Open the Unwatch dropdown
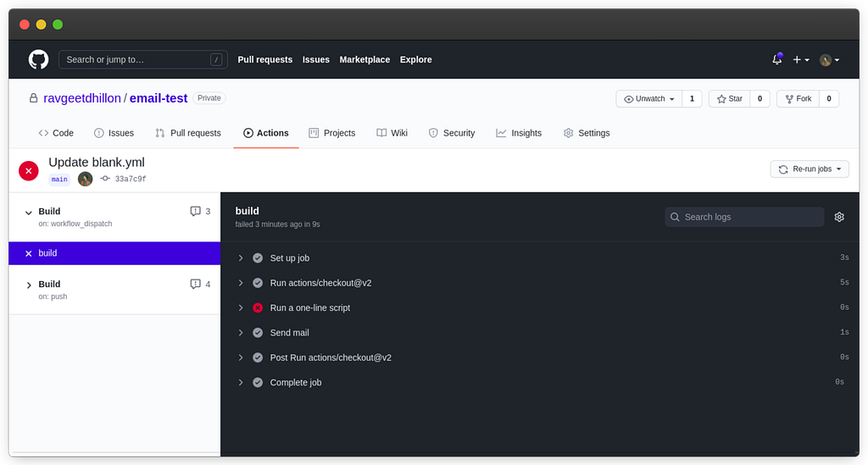The width and height of the screenshot is (868, 465). 648,99
